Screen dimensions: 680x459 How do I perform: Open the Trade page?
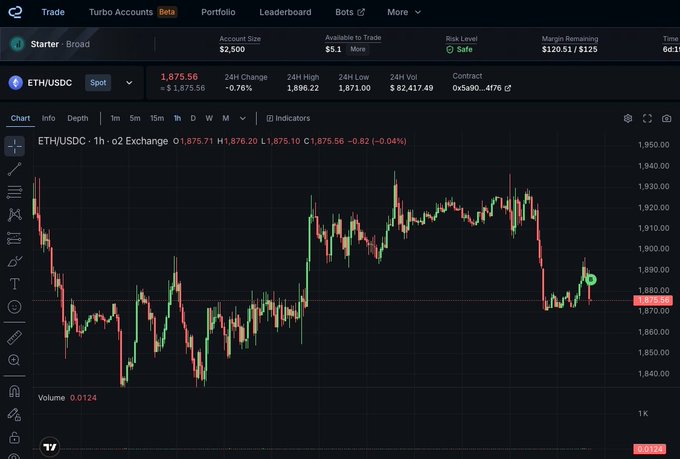[x=53, y=12]
